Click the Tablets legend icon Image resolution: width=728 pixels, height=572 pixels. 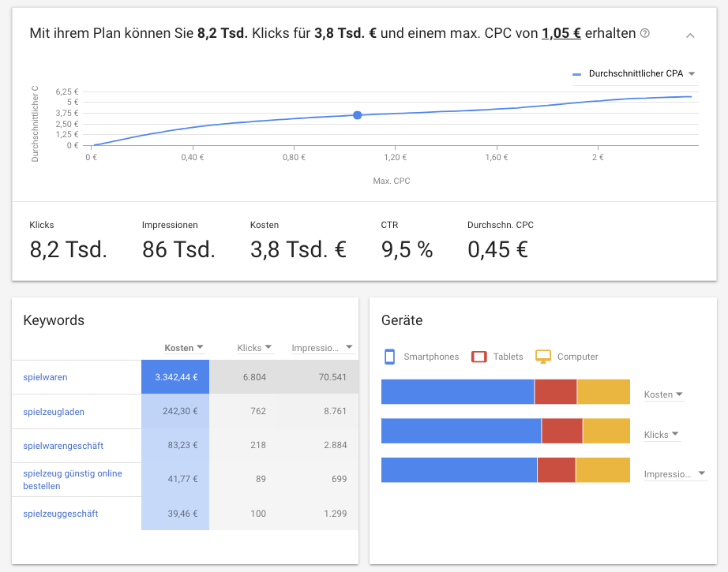click(x=479, y=357)
